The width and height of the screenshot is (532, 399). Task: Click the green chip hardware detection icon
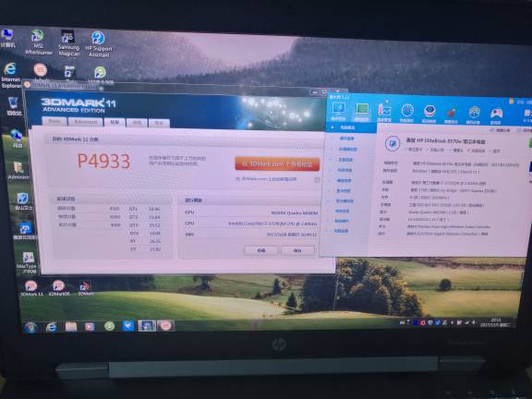tap(362, 112)
